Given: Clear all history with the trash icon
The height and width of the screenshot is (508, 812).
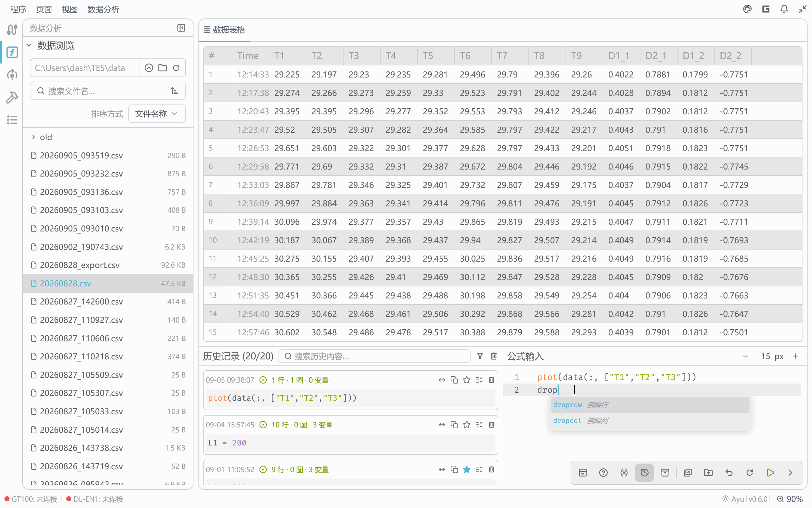Looking at the screenshot, I should pyautogui.click(x=494, y=356).
